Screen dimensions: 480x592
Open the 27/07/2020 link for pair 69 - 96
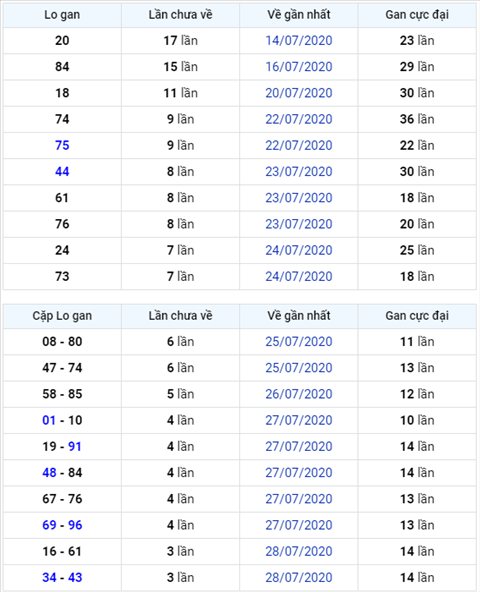click(x=298, y=525)
